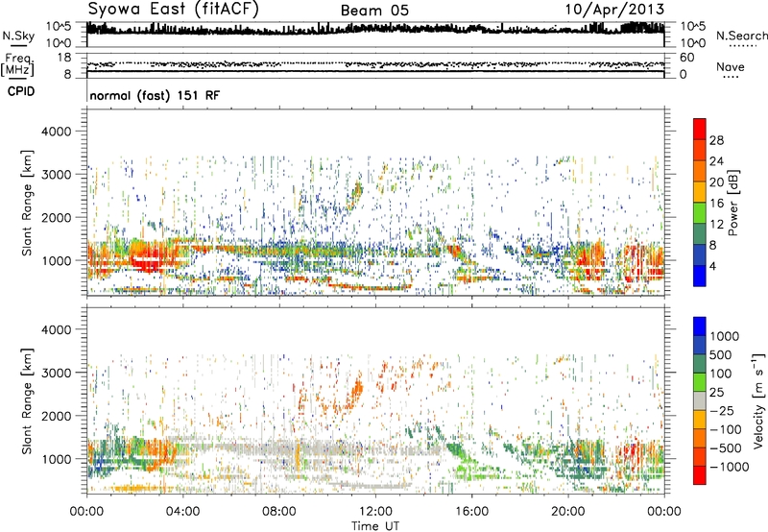The image size is (768, 532).
Task: Click the 'CPID' row label
Action: (x=20, y=91)
